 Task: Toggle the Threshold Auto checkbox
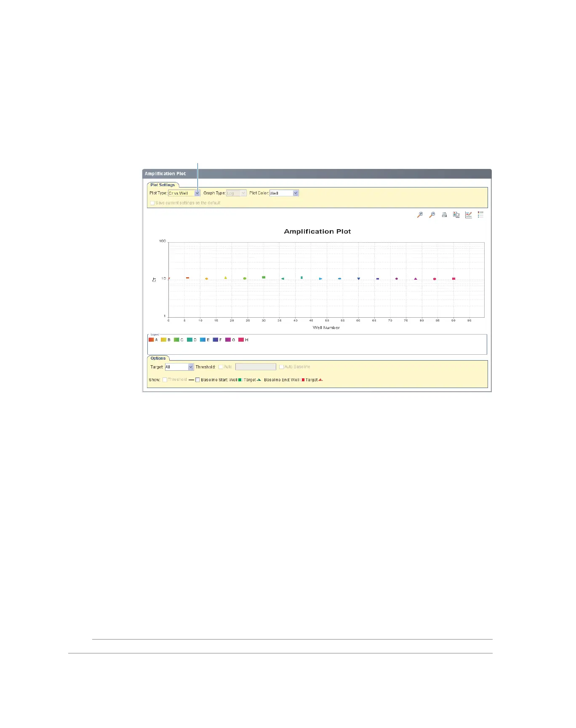pyautogui.click(x=221, y=367)
